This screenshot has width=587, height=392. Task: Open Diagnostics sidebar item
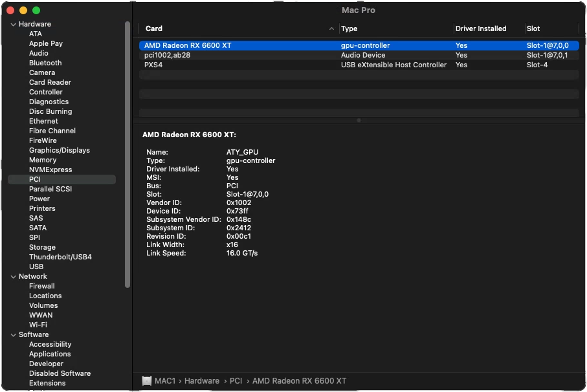(x=49, y=102)
